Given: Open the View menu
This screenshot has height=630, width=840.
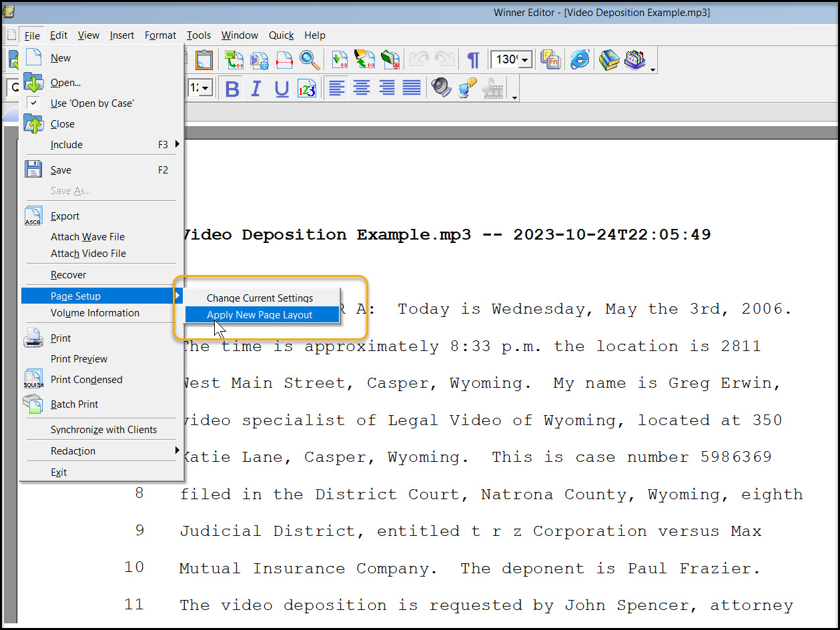Looking at the screenshot, I should pyautogui.click(x=89, y=35).
